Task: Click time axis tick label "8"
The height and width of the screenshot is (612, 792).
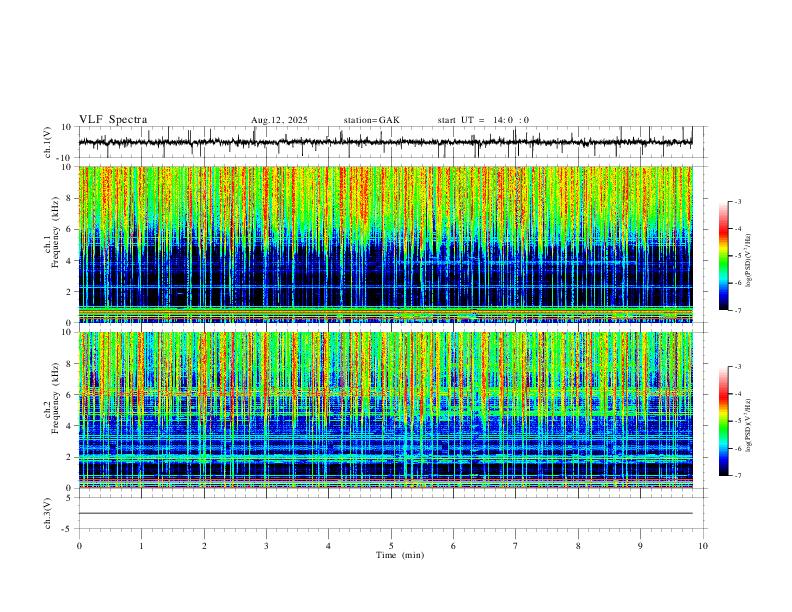Action: tap(578, 546)
